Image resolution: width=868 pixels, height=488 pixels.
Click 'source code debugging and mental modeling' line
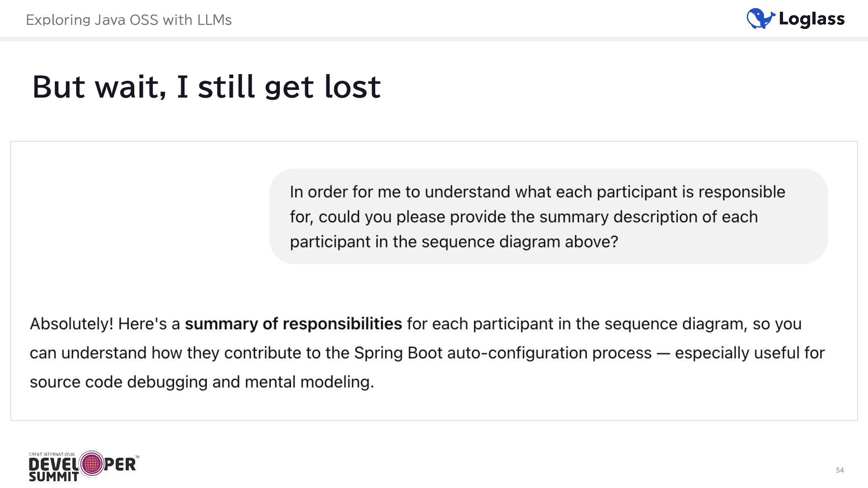(x=202, y=382)
